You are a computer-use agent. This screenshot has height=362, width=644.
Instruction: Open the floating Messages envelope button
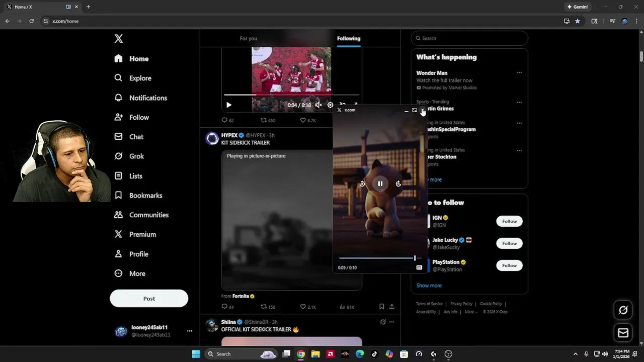point(623,333)
